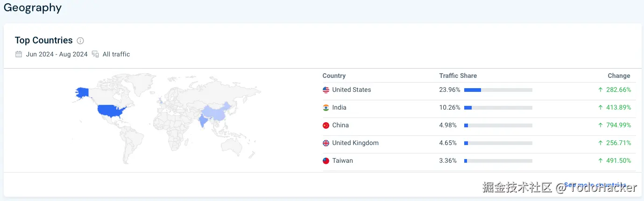The width and height of the screenshot is (644, 201).
Task: Click the India traffic share bar
Action: click(498, 108)
